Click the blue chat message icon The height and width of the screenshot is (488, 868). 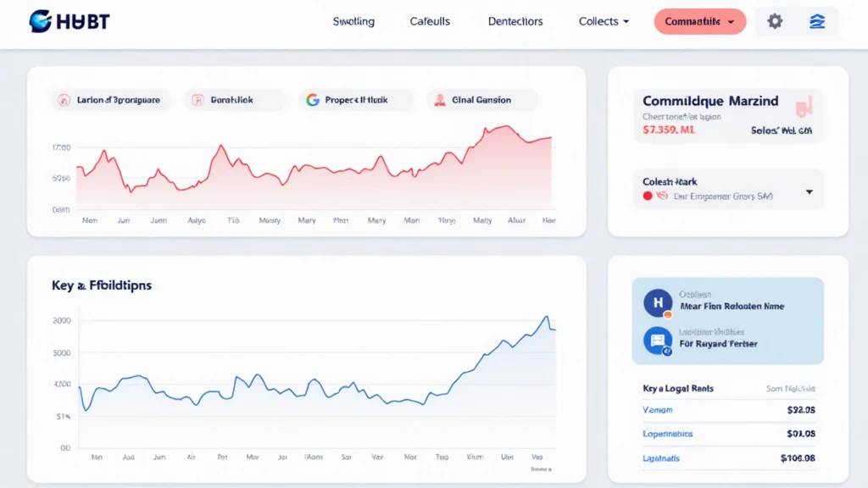[x=658, y=341]
